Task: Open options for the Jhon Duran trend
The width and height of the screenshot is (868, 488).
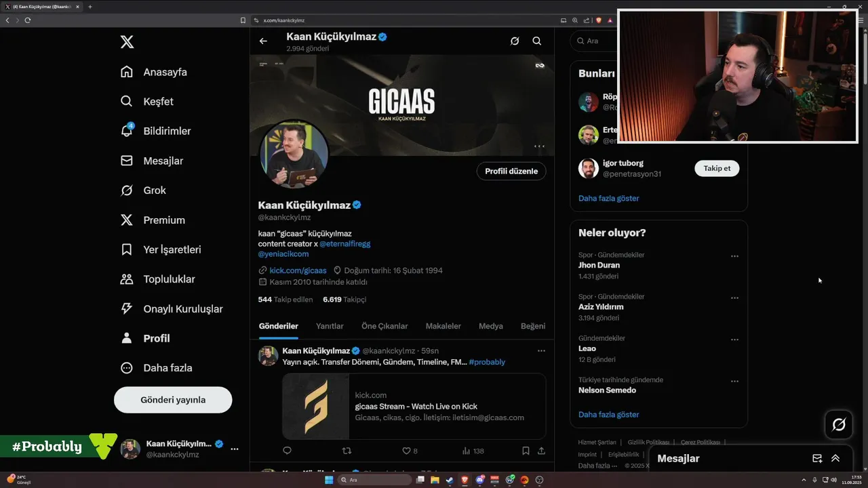Action: coord(734,257)
